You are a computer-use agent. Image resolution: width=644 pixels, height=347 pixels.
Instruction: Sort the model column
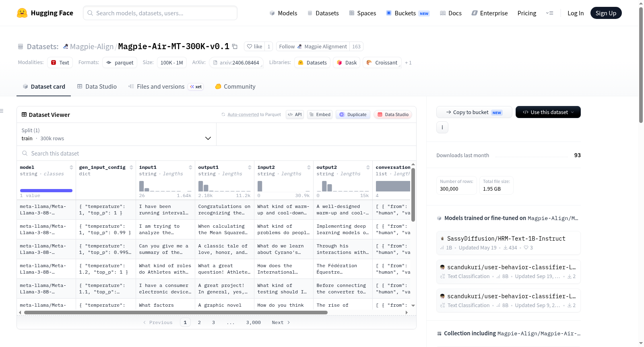pos(71,167)
